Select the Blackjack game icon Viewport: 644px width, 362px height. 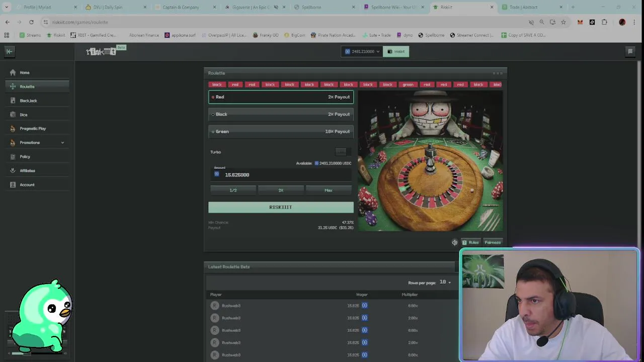13,101
